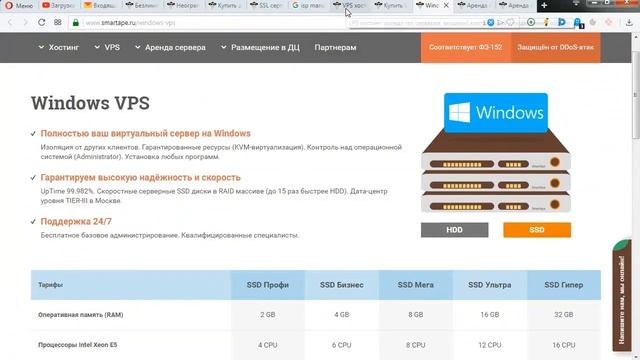This screenshot has width=640, height=360.
Task: Click the Поддержка 24/7 heading
Action: (x=76, y=221)
